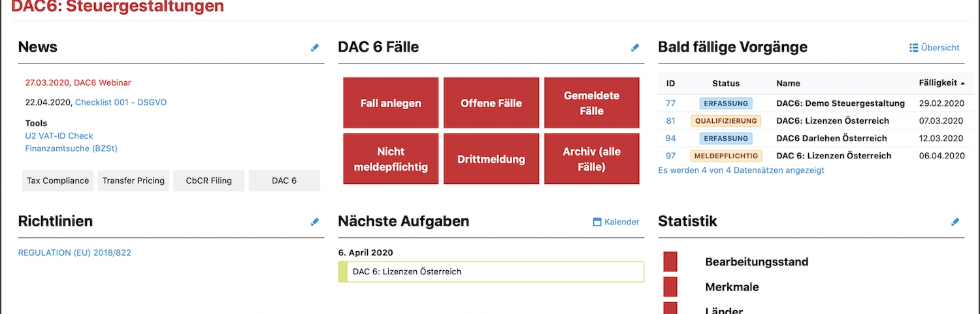This screenshot has width=980, height=314.
Task: Open REGULATION (EU) 2018/822 link
Action: coord(74,253)
